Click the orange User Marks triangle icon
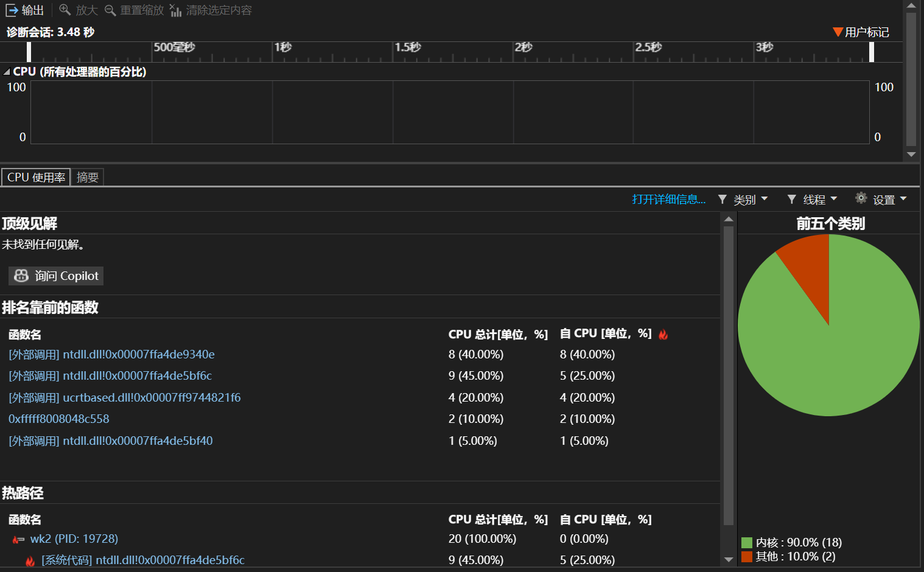The width and height of the screenshot is (924, 572). [x=838, y=32]
